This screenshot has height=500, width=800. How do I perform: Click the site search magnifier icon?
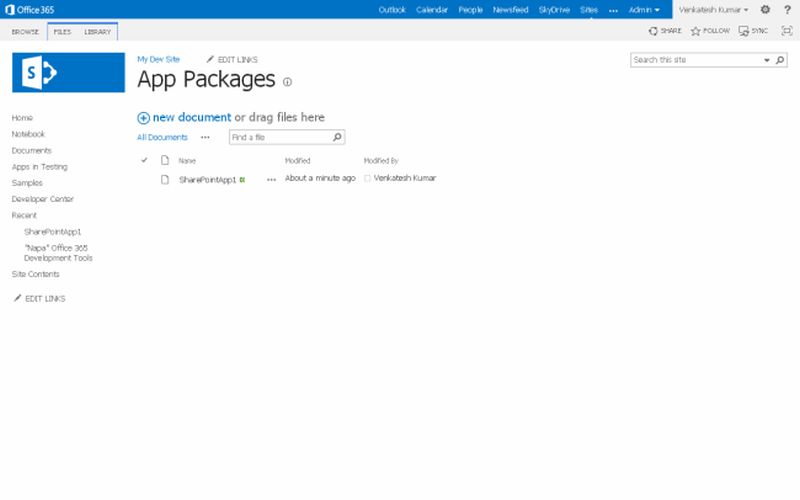click(780, 60)
